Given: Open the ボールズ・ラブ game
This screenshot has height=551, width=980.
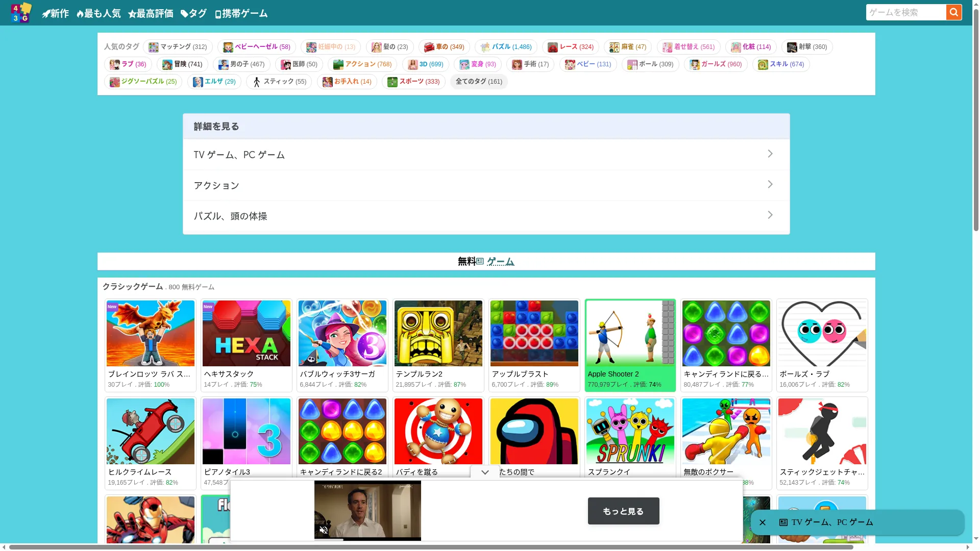Looking at the screenshot, I should (822, 345).
